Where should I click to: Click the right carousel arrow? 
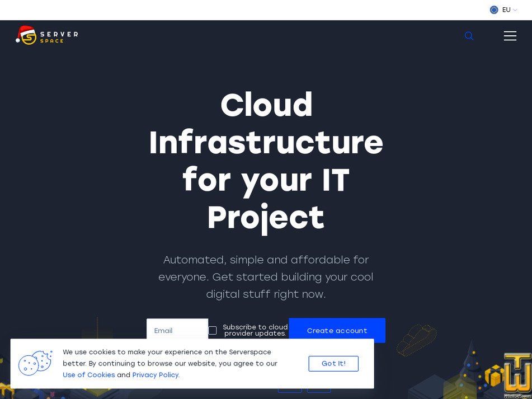point(319,390)
